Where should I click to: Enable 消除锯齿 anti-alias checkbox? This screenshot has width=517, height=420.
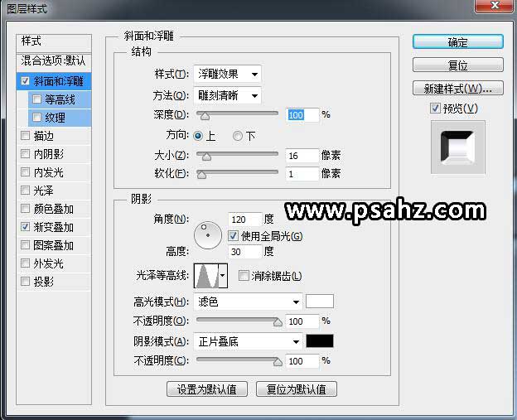click(244, 276)
